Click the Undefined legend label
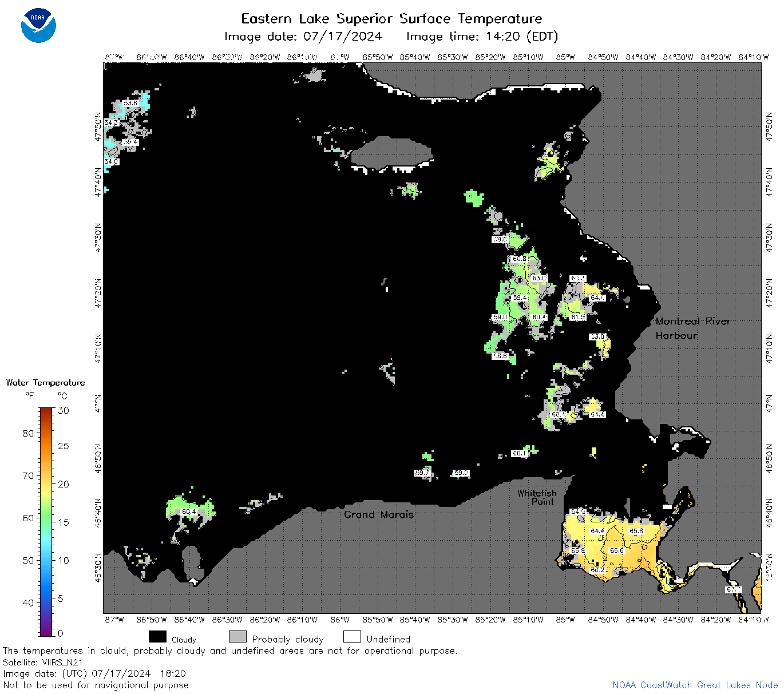Image resolution: width=784 pixels, height=694 pixels. pos(389,639)
